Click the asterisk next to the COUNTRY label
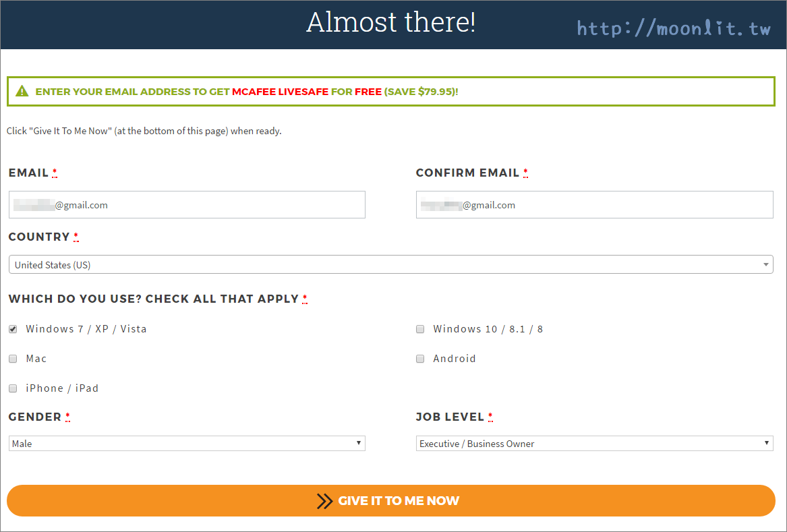The height and width of the screenshot is (532, 787). point(76,237)
